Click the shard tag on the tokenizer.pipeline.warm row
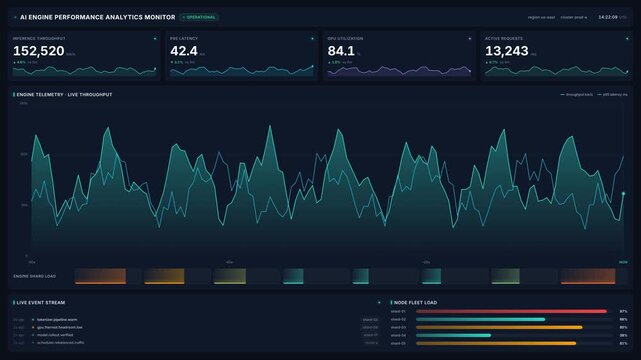This screenshot has height=360, width=641. (x=370, y=320)
